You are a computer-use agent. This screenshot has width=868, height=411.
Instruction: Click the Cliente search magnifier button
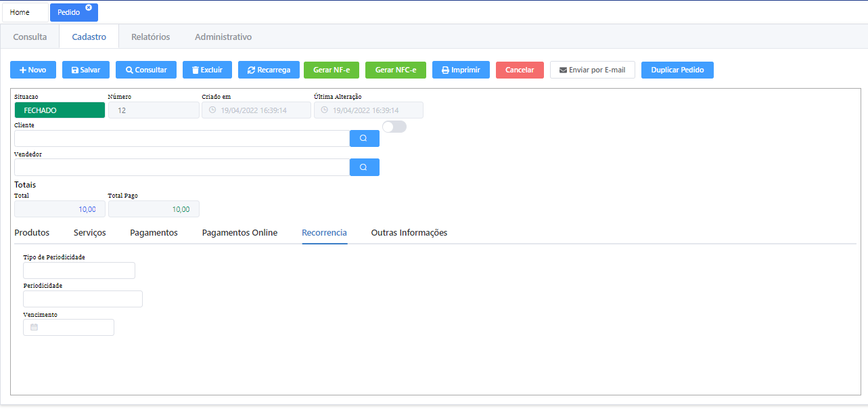click(x=364, y=138)
